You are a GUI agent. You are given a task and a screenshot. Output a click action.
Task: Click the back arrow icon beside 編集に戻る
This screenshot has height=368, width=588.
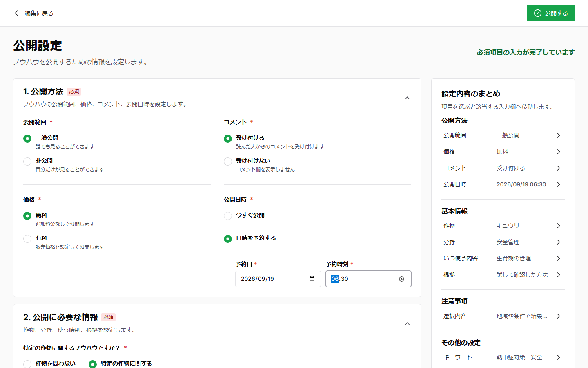(17, 13)
